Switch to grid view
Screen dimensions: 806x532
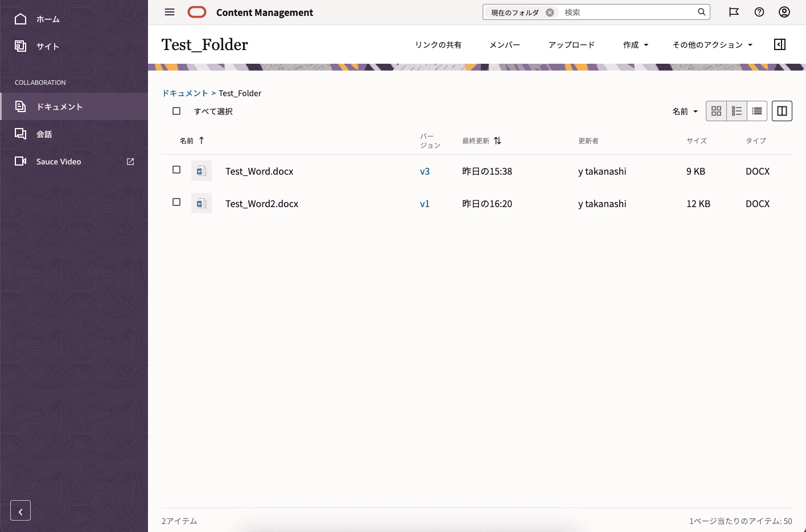click(x=716, y=111)
